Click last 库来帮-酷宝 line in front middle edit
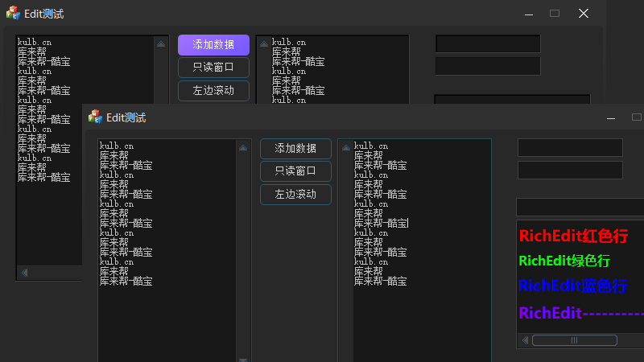The height and width of the screenshot is (362, 644). coord(380,281)
